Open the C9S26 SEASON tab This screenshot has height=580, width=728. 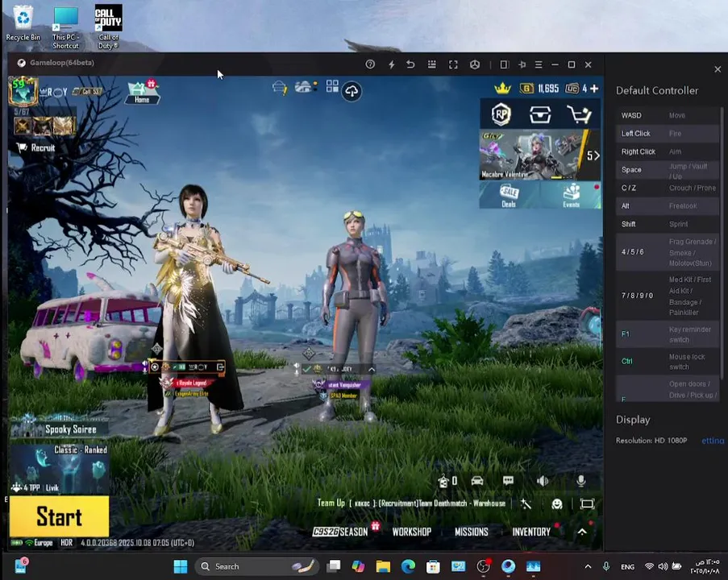coord(340,532)
